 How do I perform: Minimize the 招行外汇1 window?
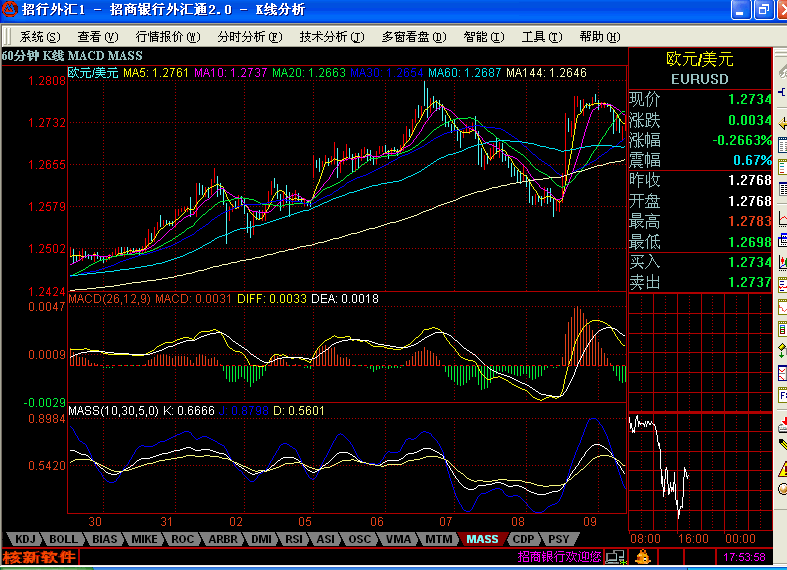741,10
